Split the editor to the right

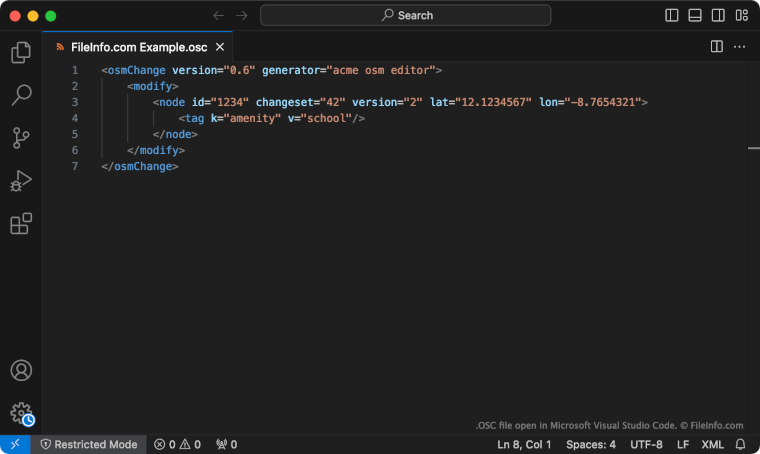click(717, 47)
